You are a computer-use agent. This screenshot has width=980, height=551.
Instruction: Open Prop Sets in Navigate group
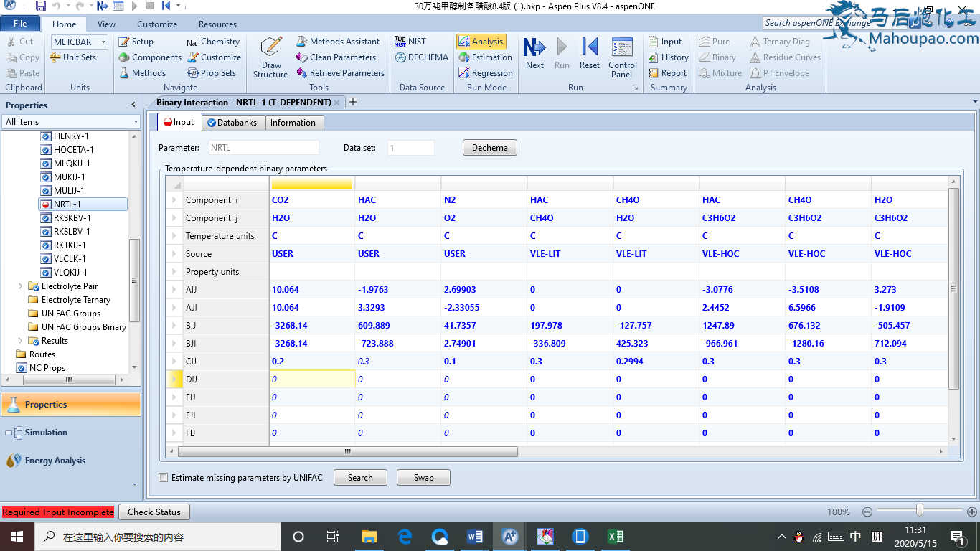pos(212,73)
